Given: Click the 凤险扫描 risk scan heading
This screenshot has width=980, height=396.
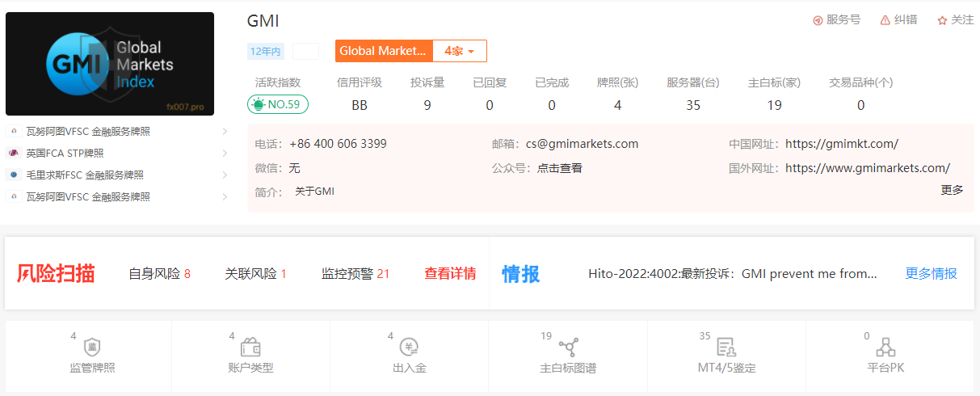Looking at the screenshot, I should tap(56, 274).
